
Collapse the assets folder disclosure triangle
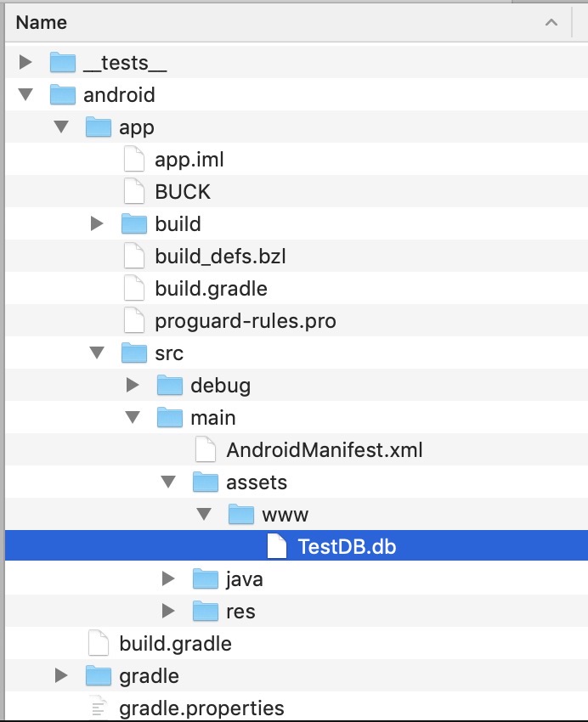(168, 482)
